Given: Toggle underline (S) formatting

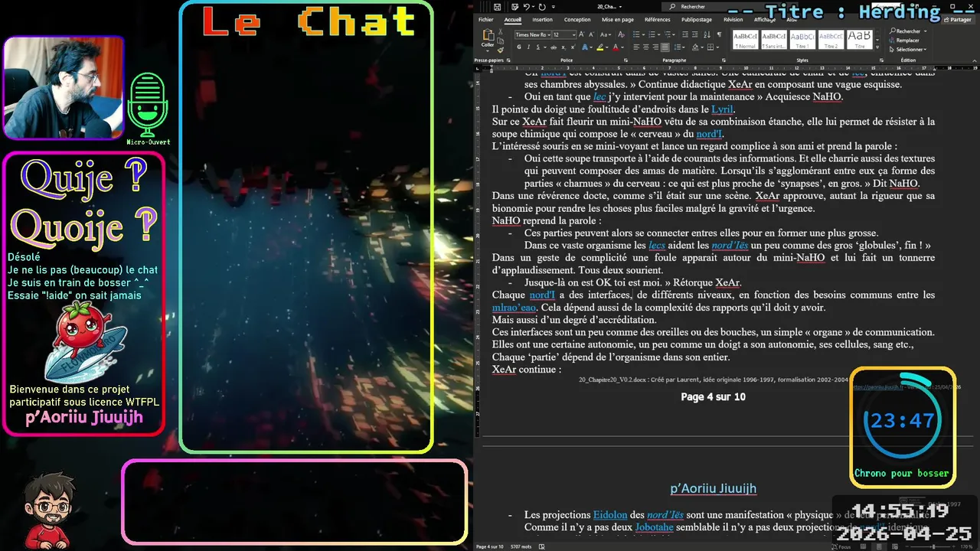Looking at the screenshot, I should [x=538, y=47].
